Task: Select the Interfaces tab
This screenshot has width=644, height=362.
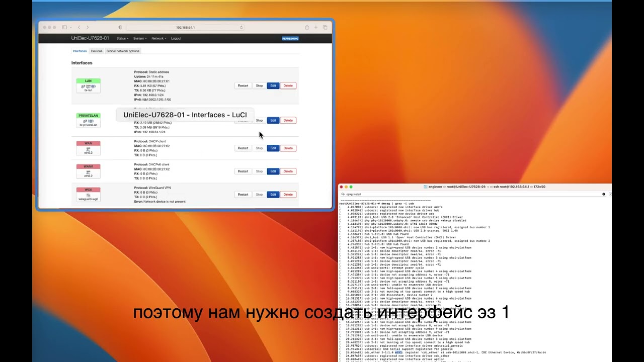Action: point(79,51)
